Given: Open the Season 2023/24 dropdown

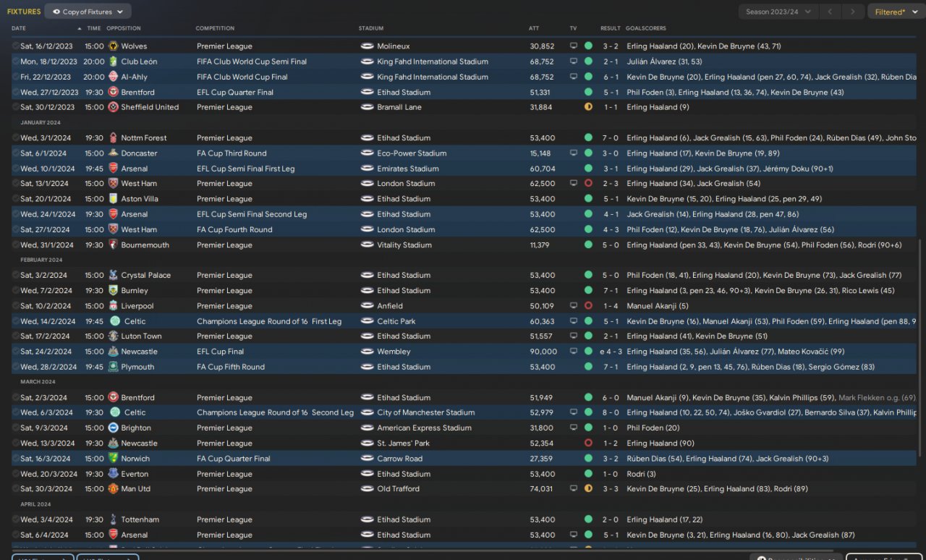Looking at the screenshot, I should (x=779, y=12).
